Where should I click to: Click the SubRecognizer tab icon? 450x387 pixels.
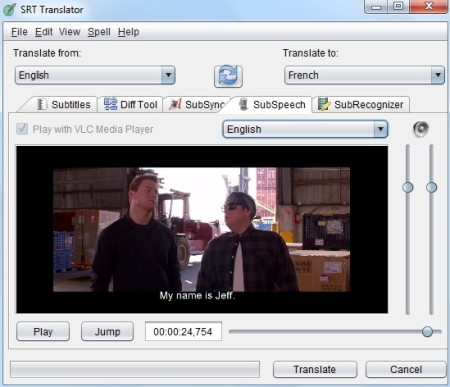click(324, 104)
